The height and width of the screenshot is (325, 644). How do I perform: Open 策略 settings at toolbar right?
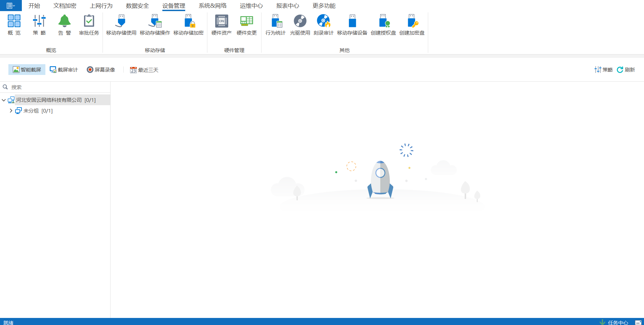tap(604, 70)
